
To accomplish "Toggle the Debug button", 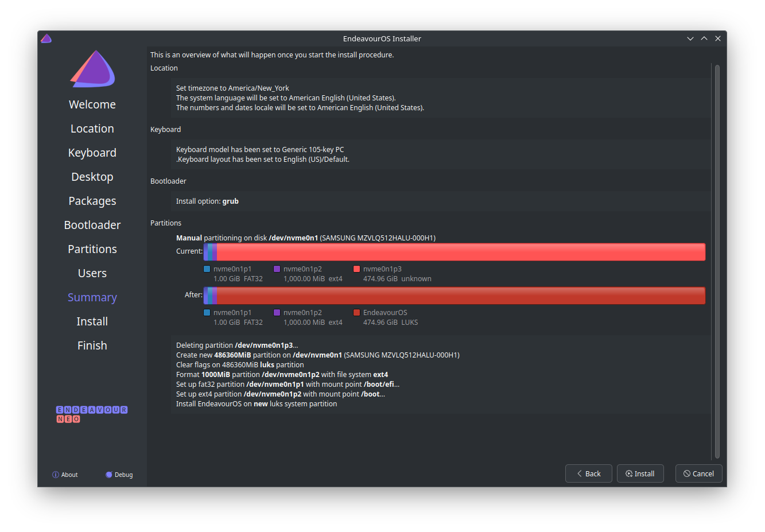I will pos(119,475).
